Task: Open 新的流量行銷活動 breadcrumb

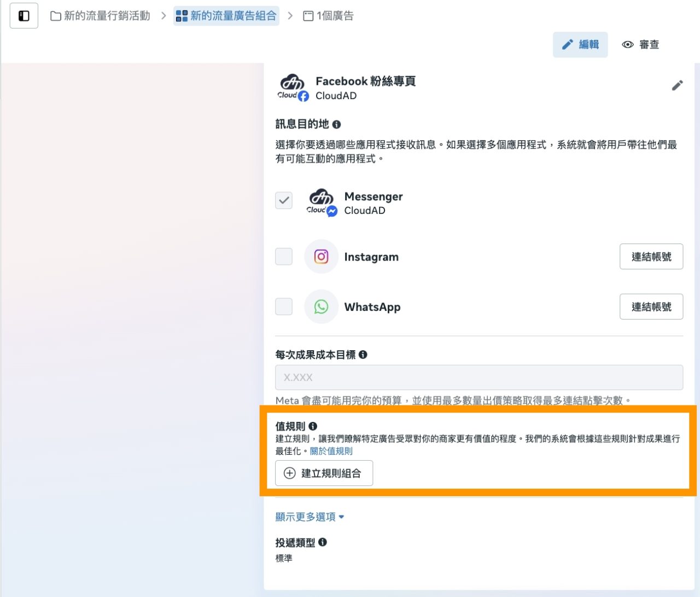Action: (x=100, y=16)
